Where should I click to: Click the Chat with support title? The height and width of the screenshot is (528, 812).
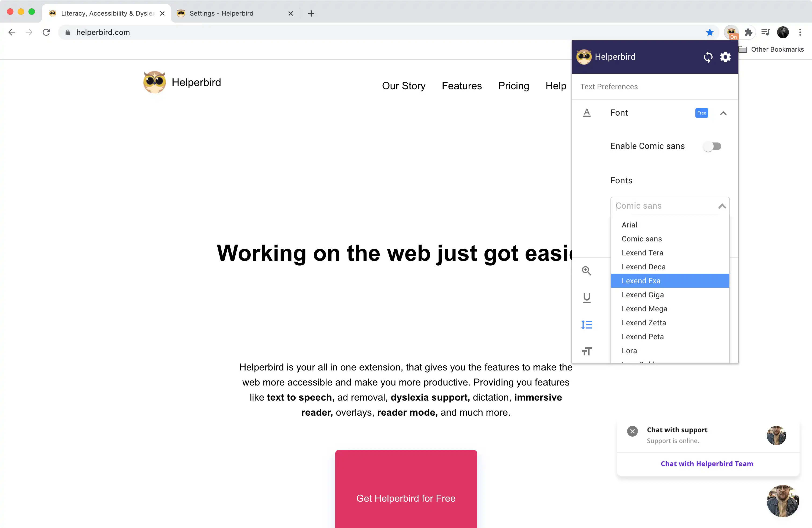pos(677,430)
